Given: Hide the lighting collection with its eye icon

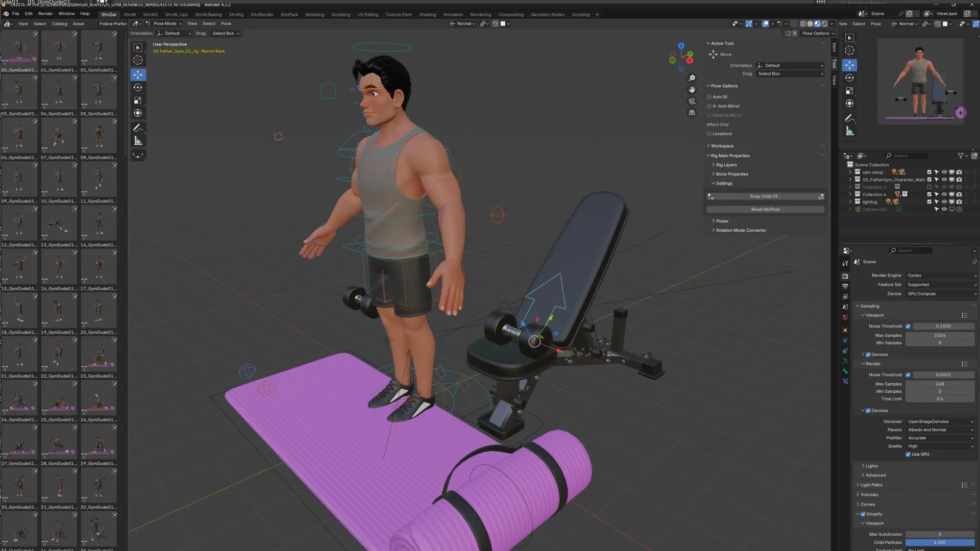Looking at the screenshot, I should point(944,202).
